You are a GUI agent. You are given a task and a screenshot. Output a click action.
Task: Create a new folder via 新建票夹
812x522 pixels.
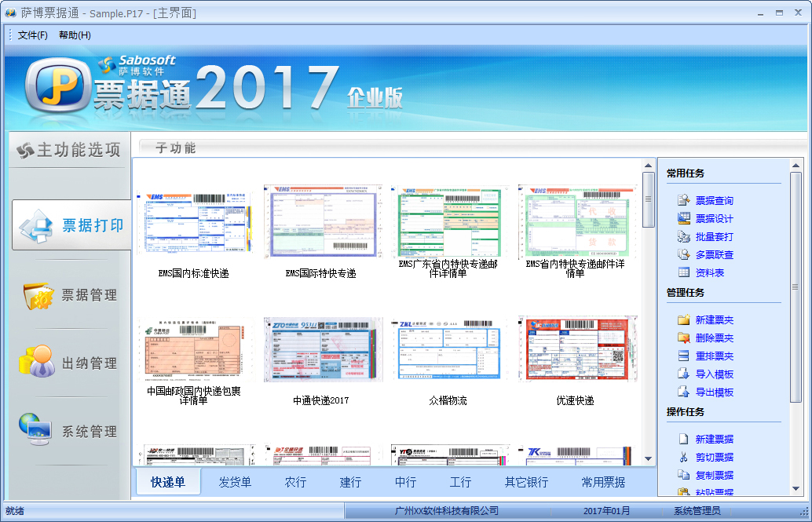coord(715,319)
